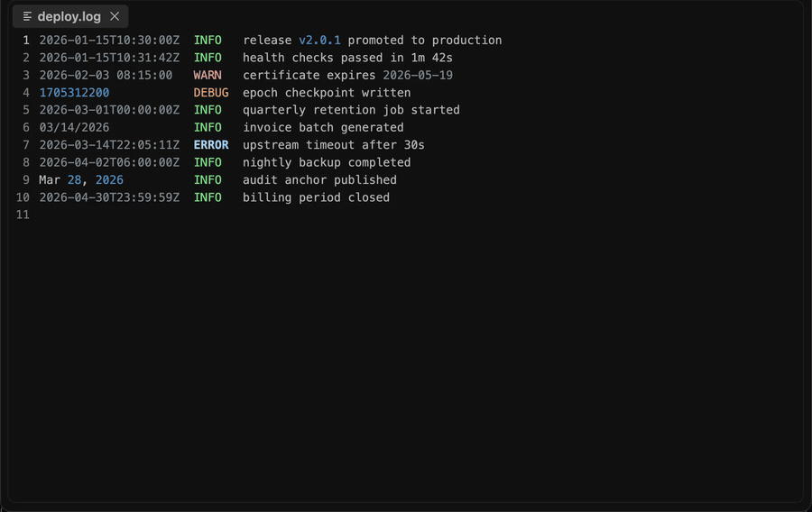Click the timestamp 2026-04-30T23:59:59Z
Screen dimensions: 812x512
[109, 197]
